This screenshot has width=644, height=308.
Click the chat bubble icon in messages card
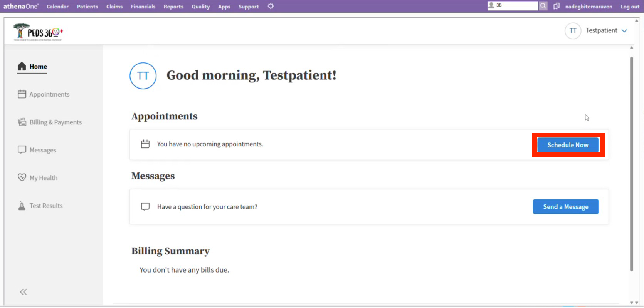[x=145, y=207]
